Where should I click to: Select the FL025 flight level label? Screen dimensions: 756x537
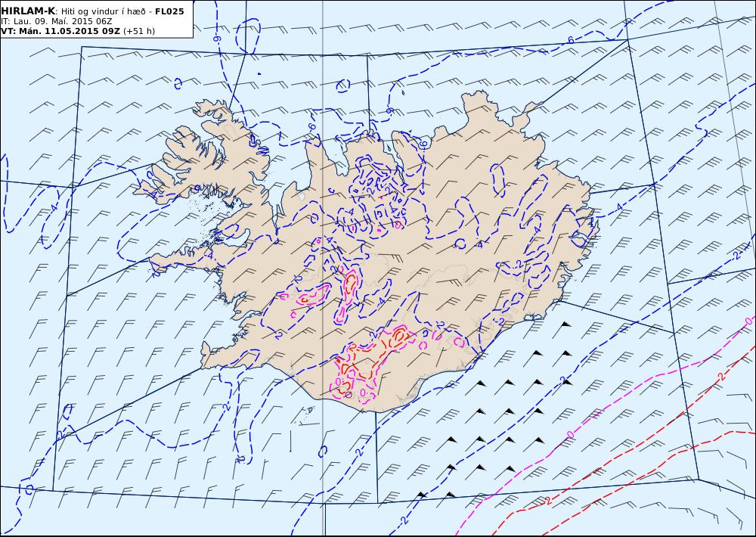click(169, 11)
